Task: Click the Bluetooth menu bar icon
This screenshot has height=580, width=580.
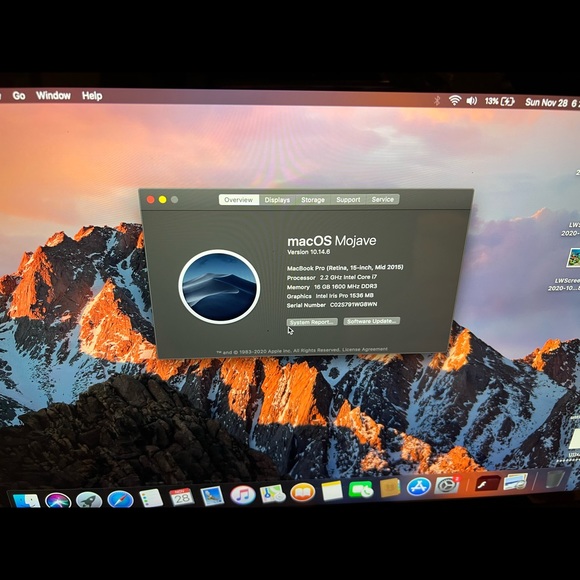Action: pyautogui.click(x=437, y=100)
